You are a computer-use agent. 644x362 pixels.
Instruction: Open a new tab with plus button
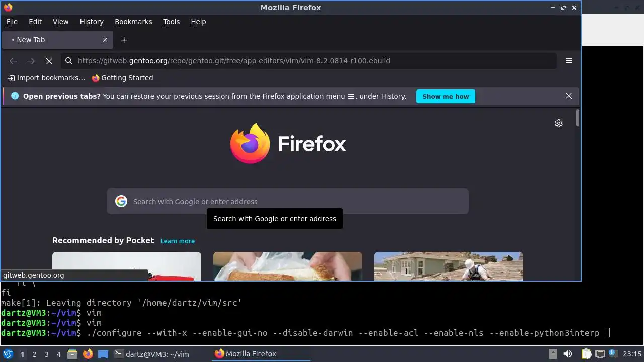click(124, 40)
